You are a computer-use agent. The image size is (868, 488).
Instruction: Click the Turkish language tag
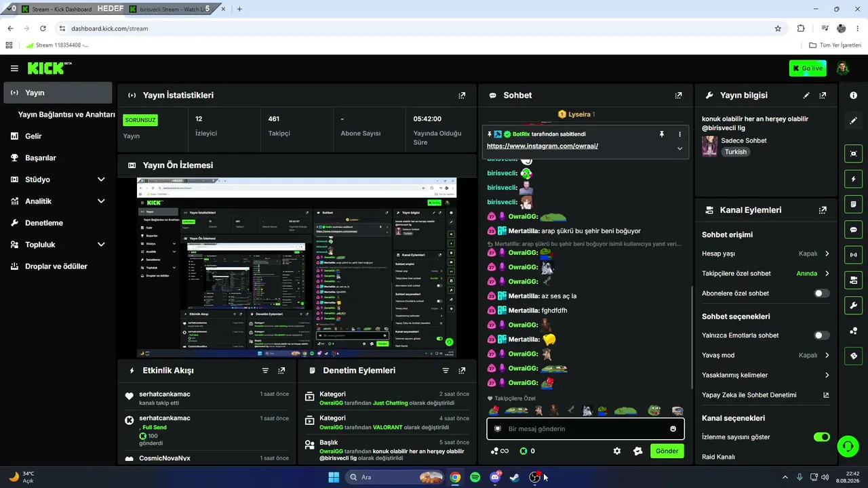tap(735, 152)
